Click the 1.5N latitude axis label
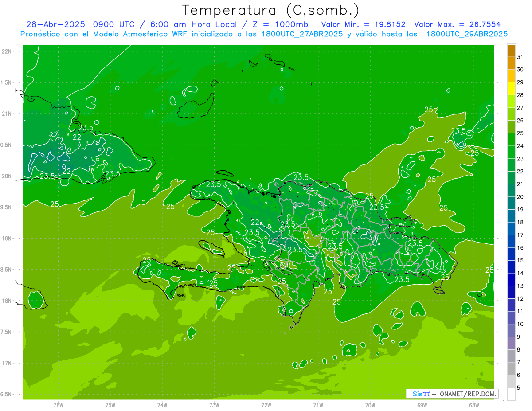 7,82
